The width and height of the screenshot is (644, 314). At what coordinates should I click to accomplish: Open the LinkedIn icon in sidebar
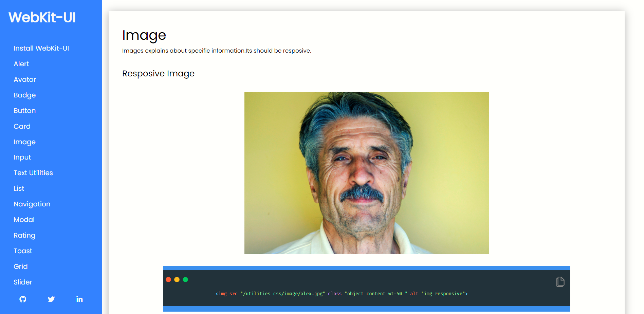[79, 299]
